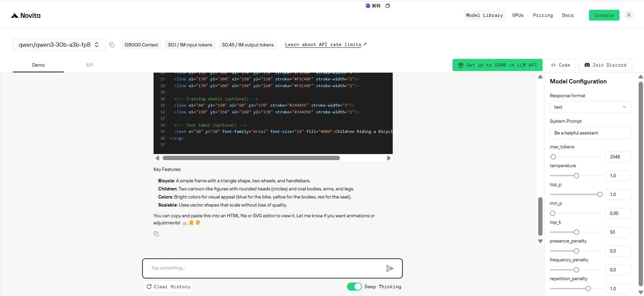
Task: Open the Pricing page
Action: (543, 15)
